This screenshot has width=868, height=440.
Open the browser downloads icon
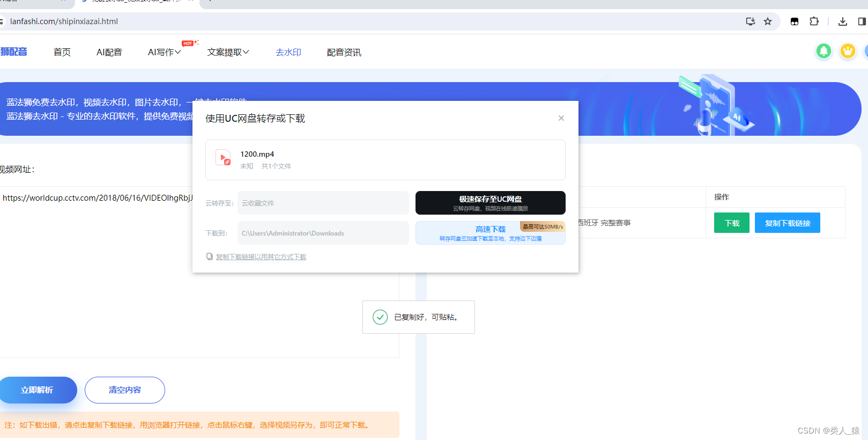click(843, 21)
